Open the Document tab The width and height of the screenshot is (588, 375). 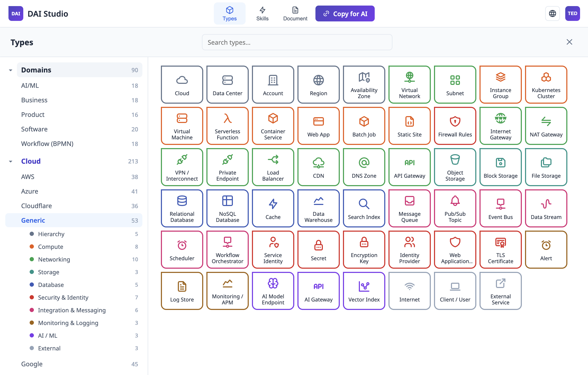[x=295, y=13]
